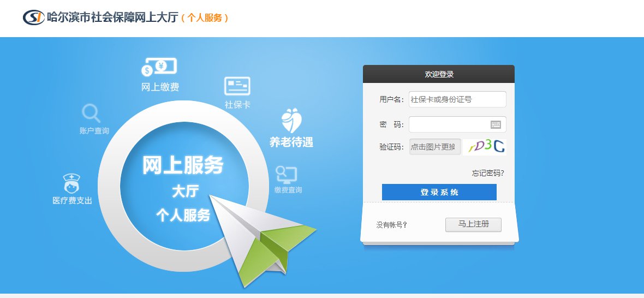Open the virtual keyboard icon in password field
This screenshot has width=644, height=298.
tap(496, 124)
